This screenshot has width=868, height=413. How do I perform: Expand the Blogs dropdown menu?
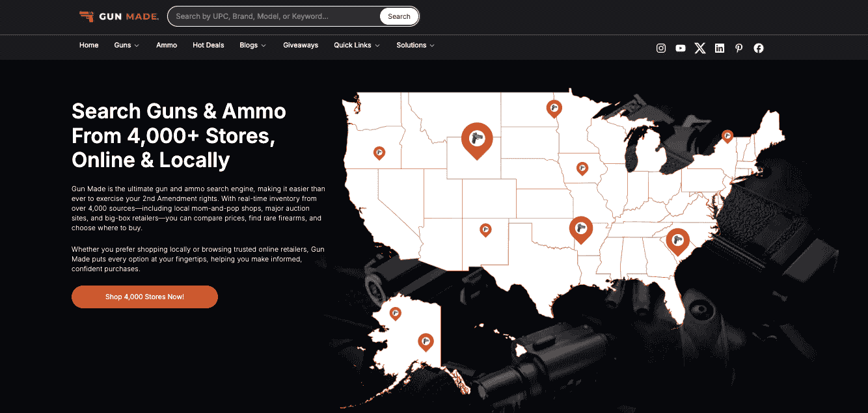pyautogui.click(x=252, y=46)
